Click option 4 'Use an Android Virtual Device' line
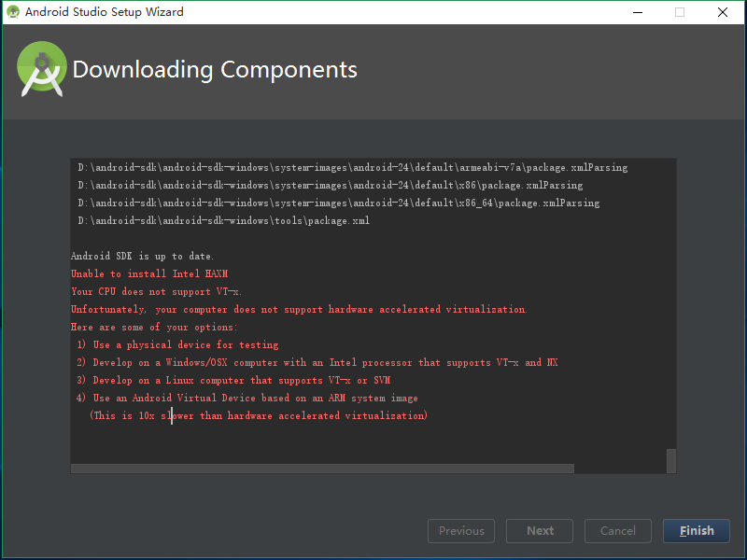The height and width of the screenshot is (560, 747). (x=247, y=398)
